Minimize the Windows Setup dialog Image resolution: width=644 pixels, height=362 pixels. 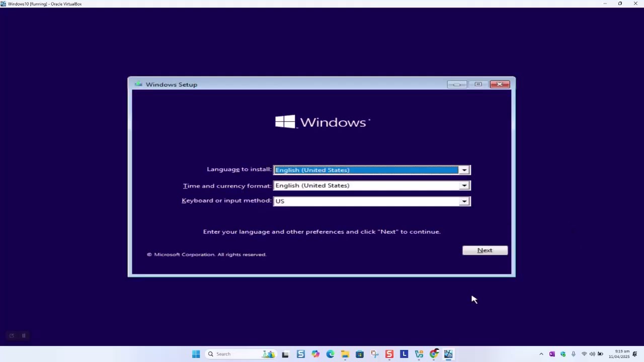(457, 84)
